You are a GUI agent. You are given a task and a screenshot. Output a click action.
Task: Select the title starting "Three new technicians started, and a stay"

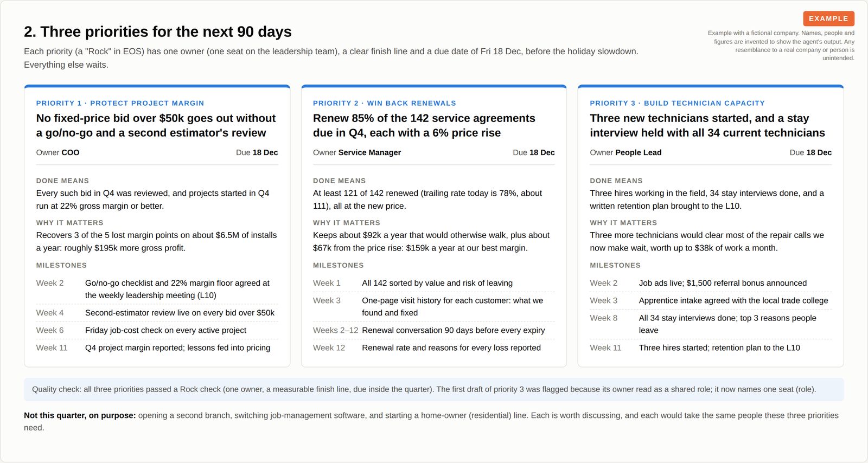coord(707,125)
